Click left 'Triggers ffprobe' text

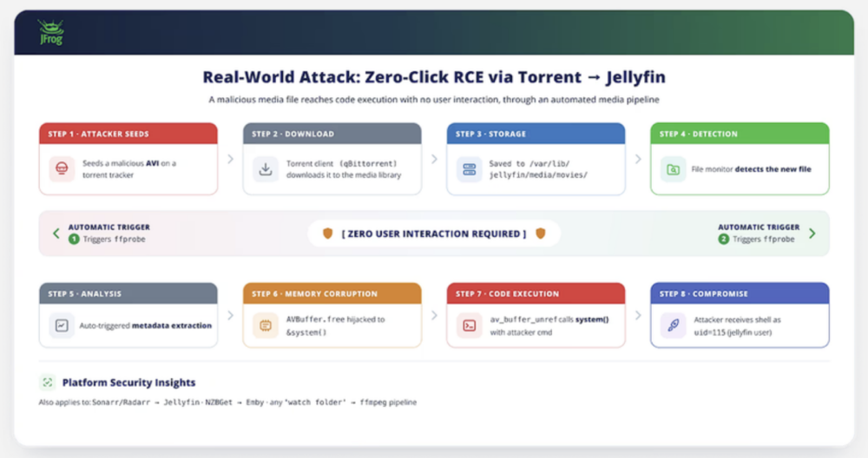tap(114, 239)
